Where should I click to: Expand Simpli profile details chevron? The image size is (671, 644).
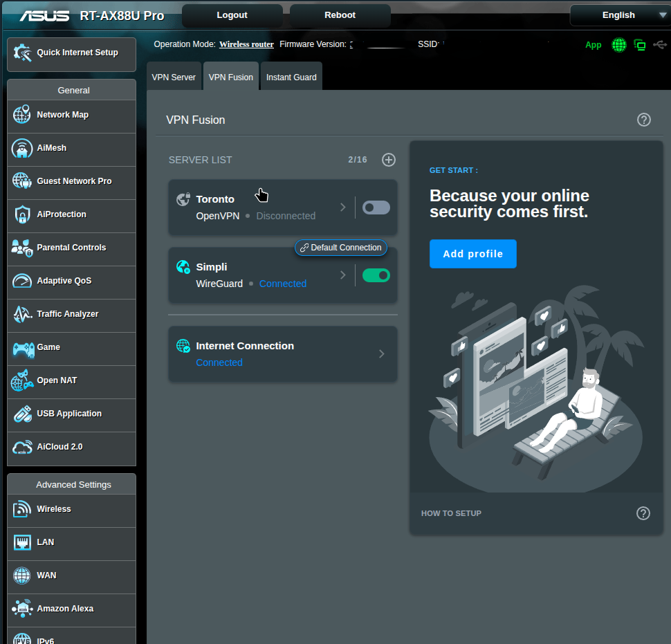[x=343, y=275]
